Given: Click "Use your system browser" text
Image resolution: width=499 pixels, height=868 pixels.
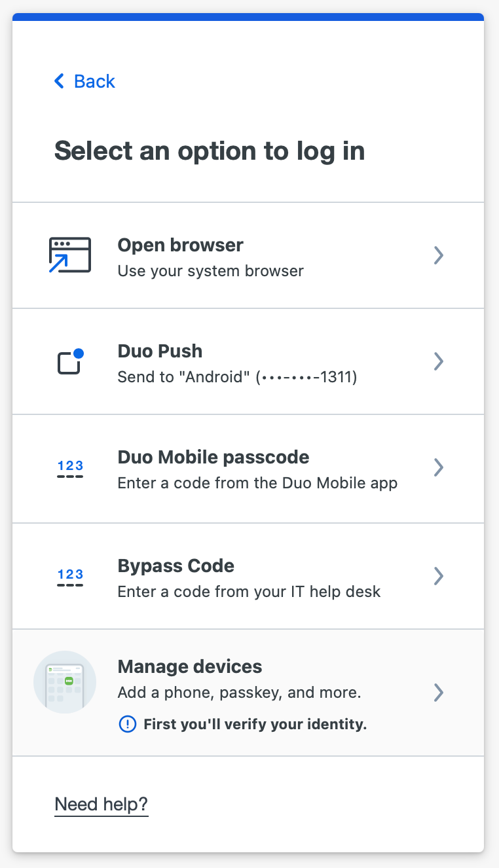Looking at the screenshot, I should [210, 270].
